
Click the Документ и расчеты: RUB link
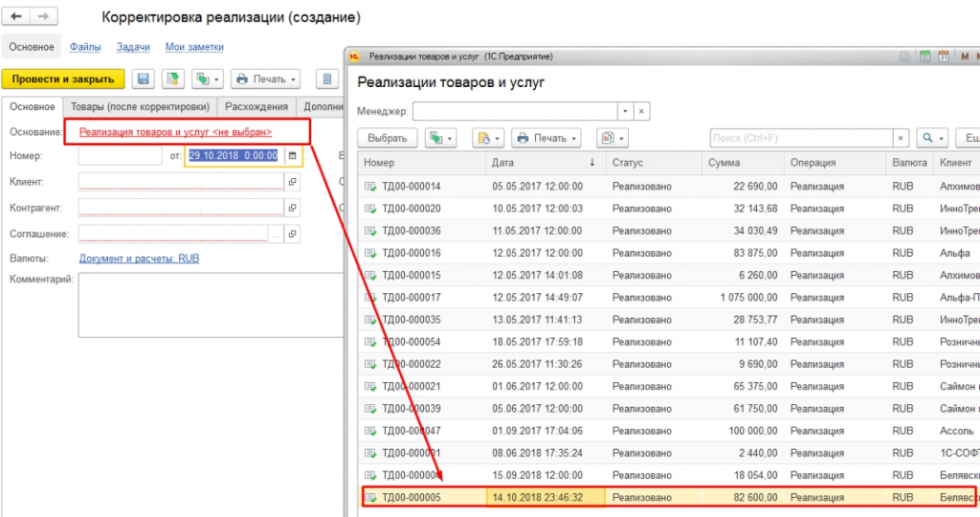pos(139,258)
